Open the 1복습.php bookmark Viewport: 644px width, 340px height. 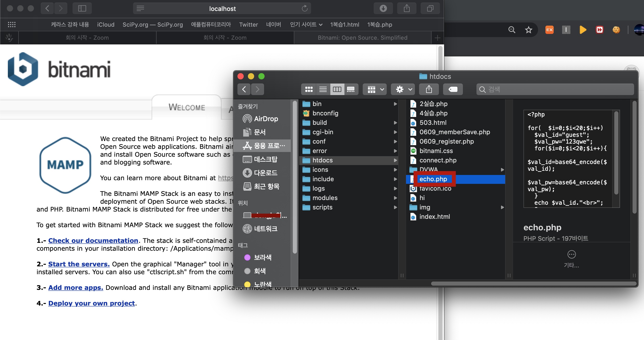point(380,25)
